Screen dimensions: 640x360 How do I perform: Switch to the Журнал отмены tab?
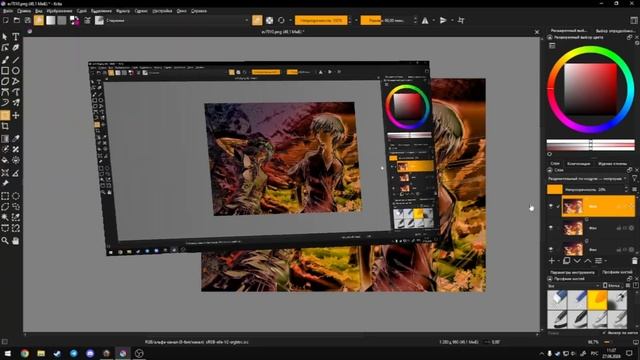[612, 164]
